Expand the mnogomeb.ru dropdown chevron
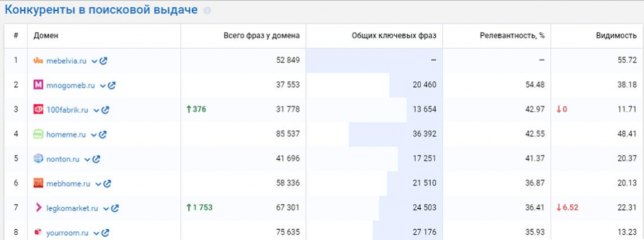644x240 pixels. point(102,86)
